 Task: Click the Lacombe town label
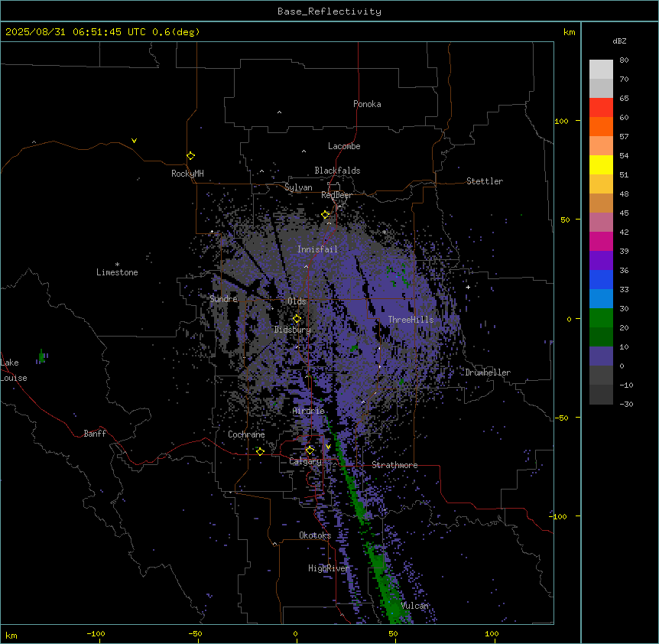[344, 146]
